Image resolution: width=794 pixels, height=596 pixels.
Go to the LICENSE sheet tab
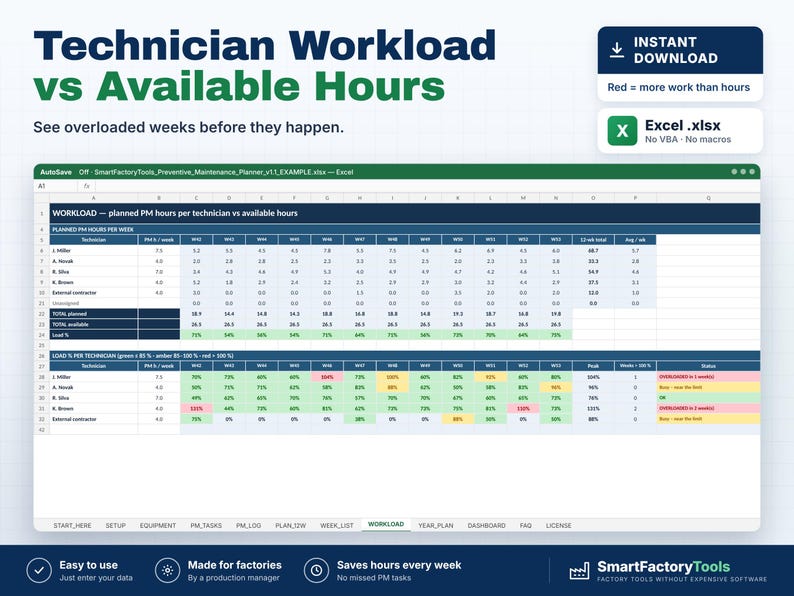coord(559,526)
